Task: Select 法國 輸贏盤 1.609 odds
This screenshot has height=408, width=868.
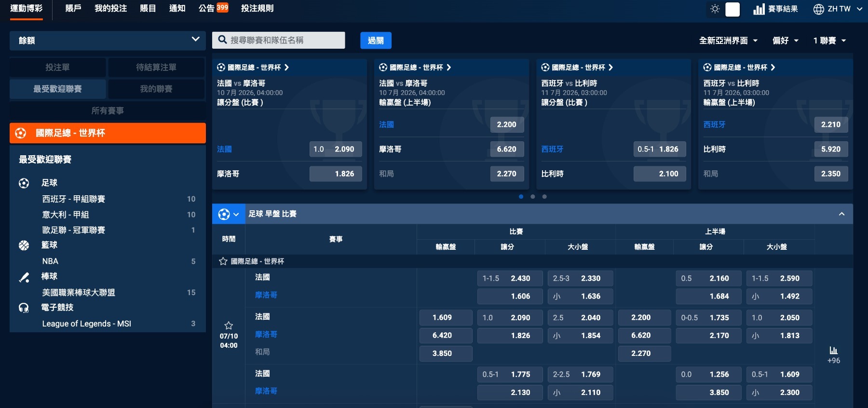Action: pos(446,317)
